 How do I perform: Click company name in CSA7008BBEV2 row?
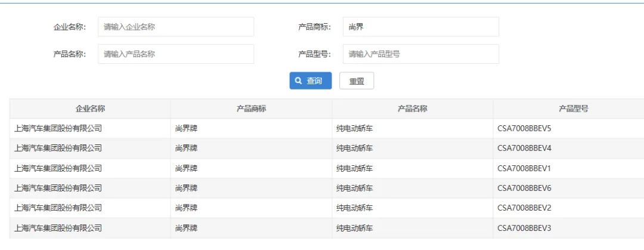(x=58, y=208)
